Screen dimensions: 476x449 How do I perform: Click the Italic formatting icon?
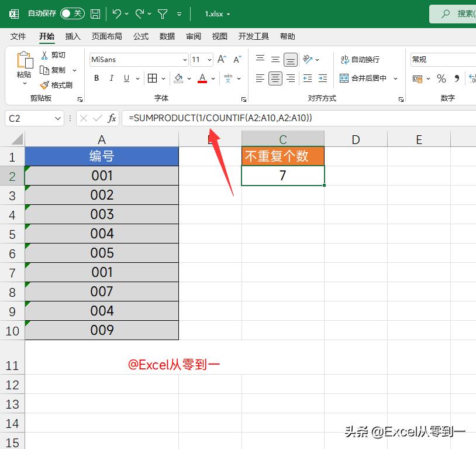pos(111,78)
